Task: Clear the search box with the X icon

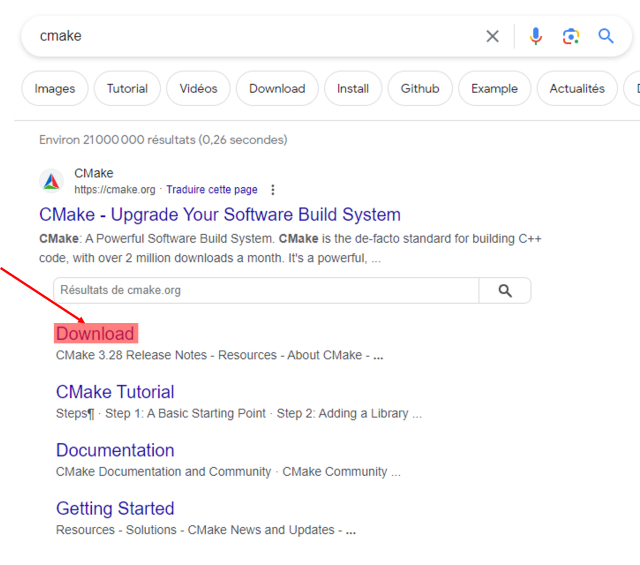Action: click(x=492, y=36)
